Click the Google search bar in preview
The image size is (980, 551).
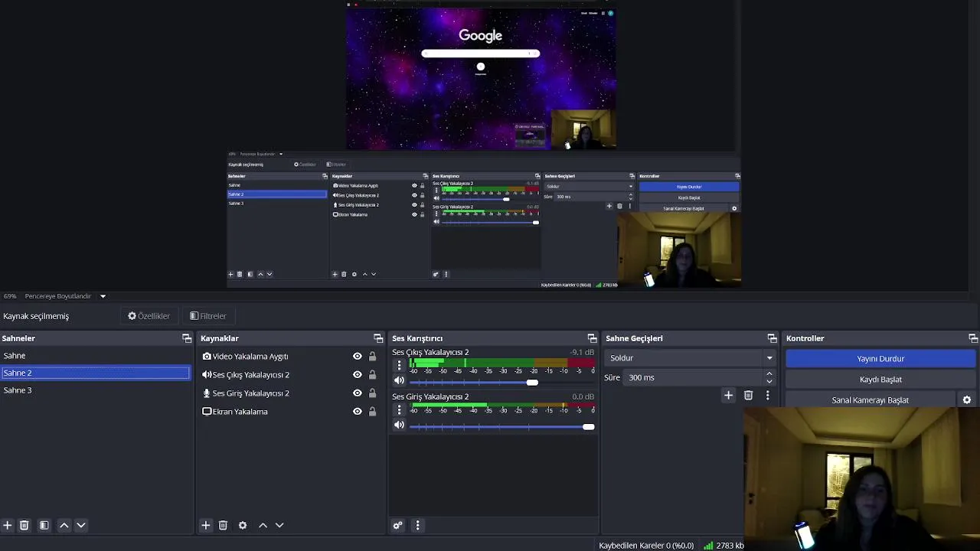(x=480, y=54)
